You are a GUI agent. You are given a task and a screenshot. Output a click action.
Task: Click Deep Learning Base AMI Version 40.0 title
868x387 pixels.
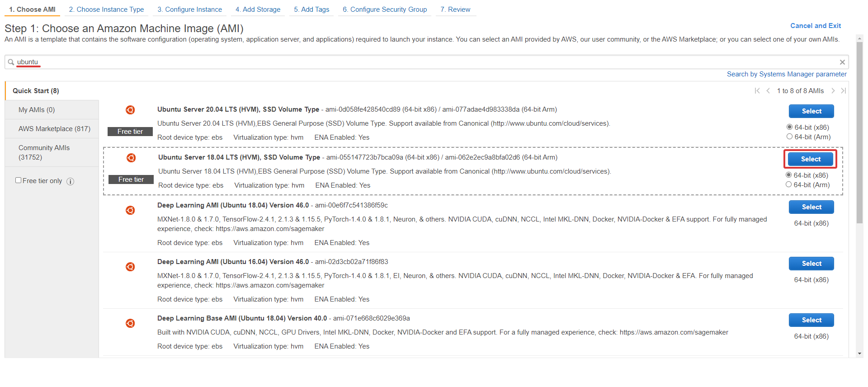(x=242, y=318)
